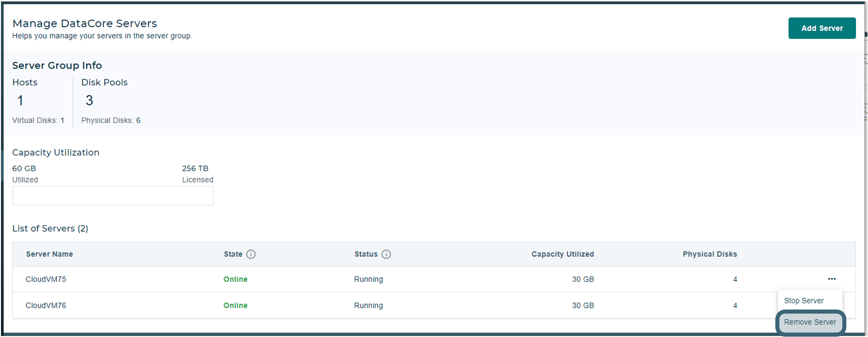Click the Virtual Disks: 1 label
Screen dimensions: 868x337
(x=38, y=120)
